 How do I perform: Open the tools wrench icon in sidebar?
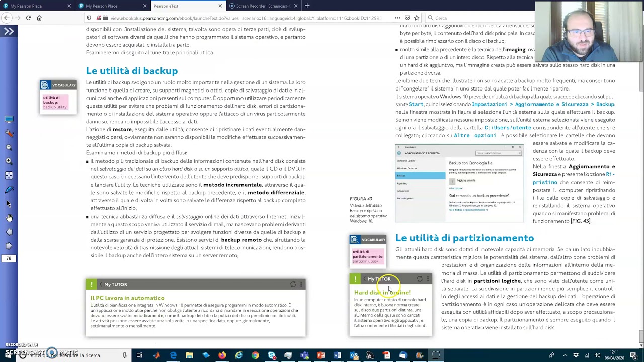click(9, 133)
